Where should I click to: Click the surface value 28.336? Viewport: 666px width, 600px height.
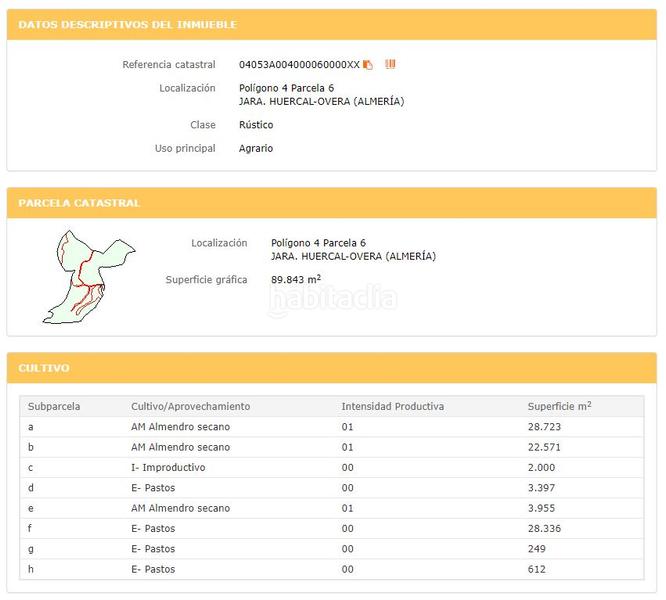[545, 529]
